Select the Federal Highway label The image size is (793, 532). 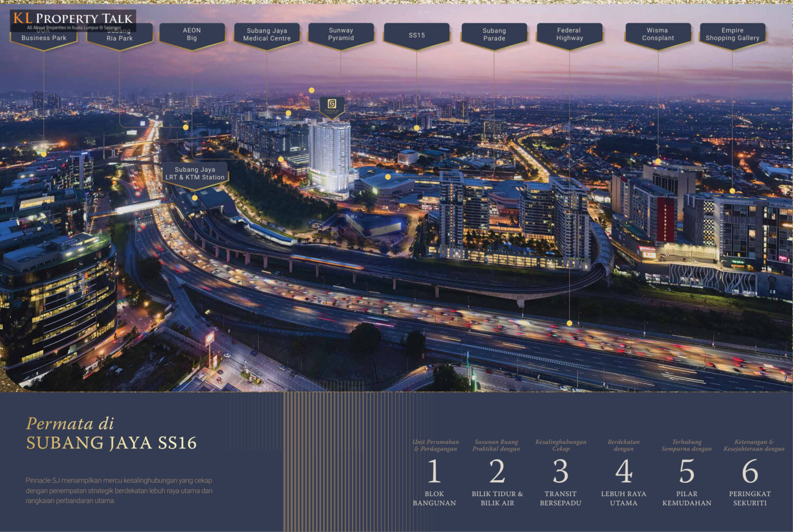(569, 34)
